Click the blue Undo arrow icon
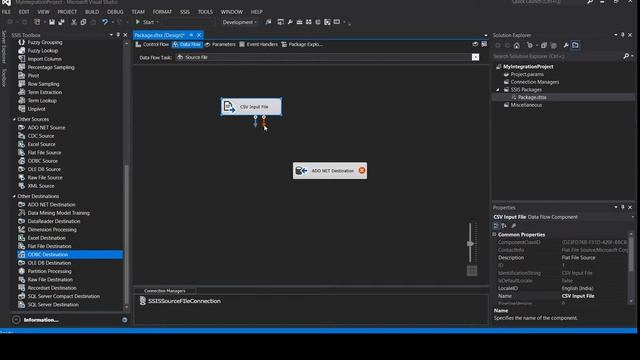The height and width of the screenshot is (360, 640). [x=105, y=22]
